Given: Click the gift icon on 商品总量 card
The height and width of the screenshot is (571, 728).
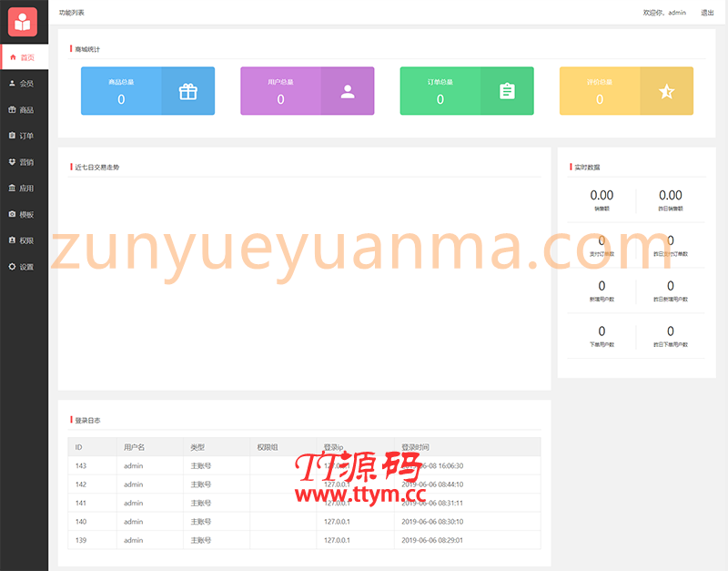Looking at the screenshot, I should click(188, 92).
